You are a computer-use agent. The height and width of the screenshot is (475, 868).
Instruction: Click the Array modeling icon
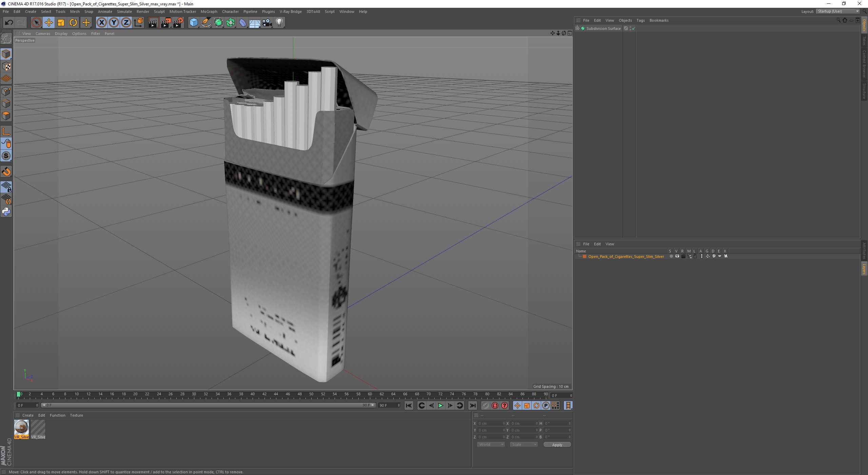click(x=231, y=23)
